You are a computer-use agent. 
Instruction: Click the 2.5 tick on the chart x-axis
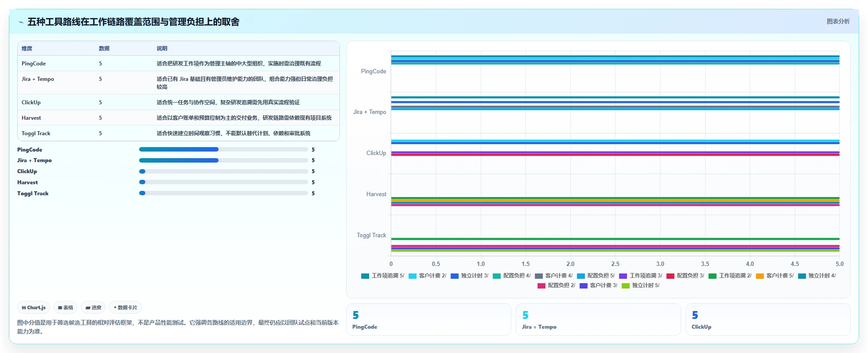click(615, 264)
